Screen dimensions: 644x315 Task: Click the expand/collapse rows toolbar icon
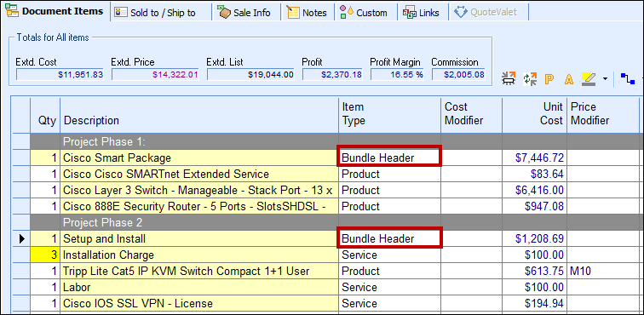509,78
